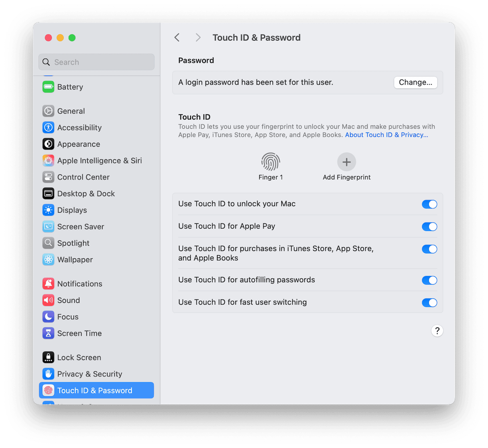Go forward using the forward chevron
The image size is (488, 448).
click(x=198, y=38)
